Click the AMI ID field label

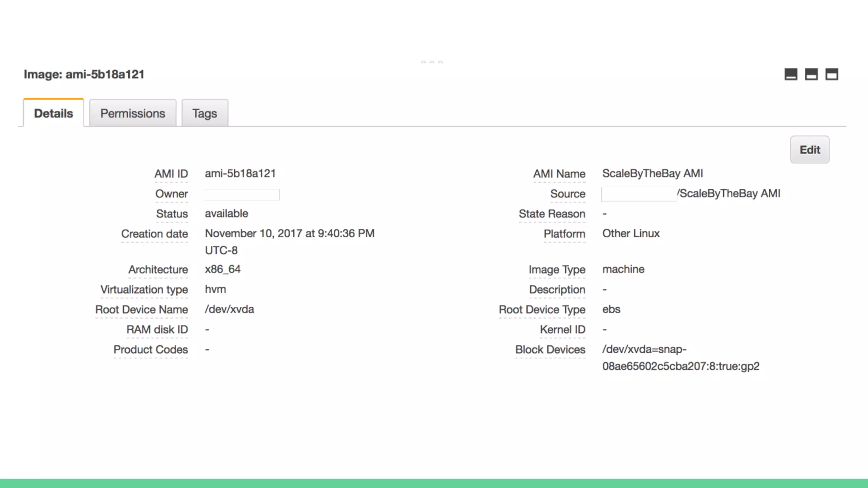click(171, 174)
